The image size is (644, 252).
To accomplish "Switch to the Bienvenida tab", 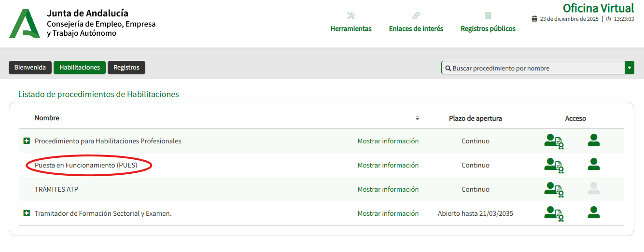I will [x=30, y=68].
